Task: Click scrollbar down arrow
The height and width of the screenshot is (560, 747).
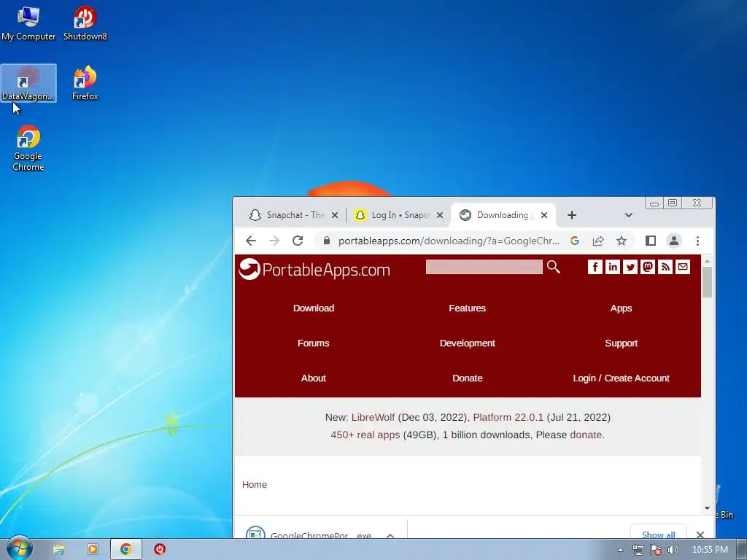Action: (x=707, y=508)
